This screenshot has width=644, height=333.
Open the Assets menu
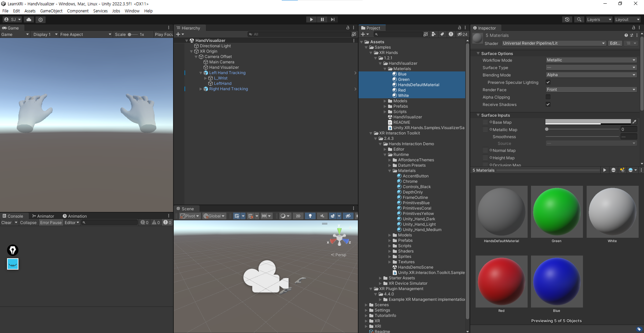click(x=30, y=11)
